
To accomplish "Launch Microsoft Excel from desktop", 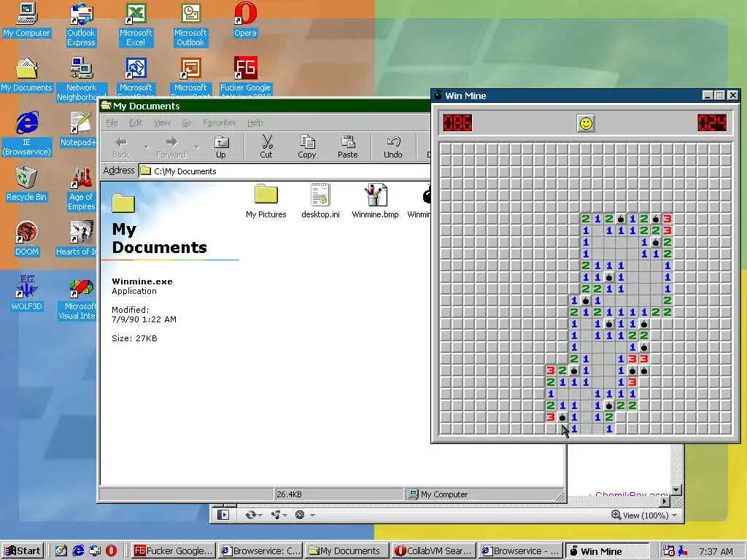I will click(x=136, y=25).
